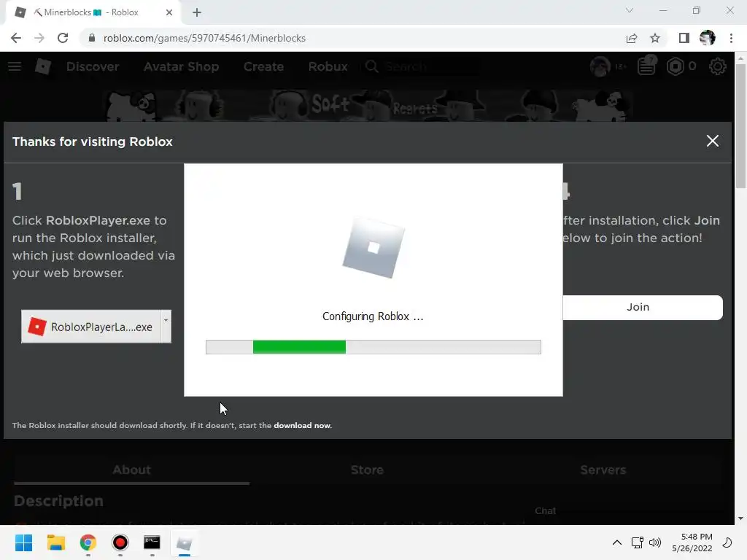Click the page URL in address bar
The image size is (747, 560).
tap(204, 38)
